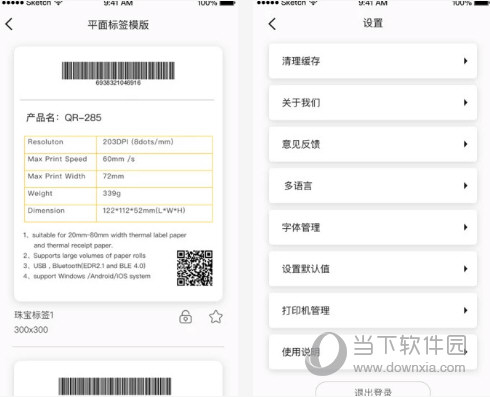Open the 多语言 settings row
490x397 pixels.
click(373, 186)
